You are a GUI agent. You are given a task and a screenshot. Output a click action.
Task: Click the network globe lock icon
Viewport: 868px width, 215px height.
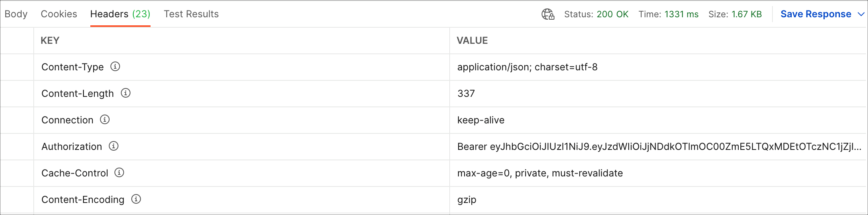pos(548,14)
